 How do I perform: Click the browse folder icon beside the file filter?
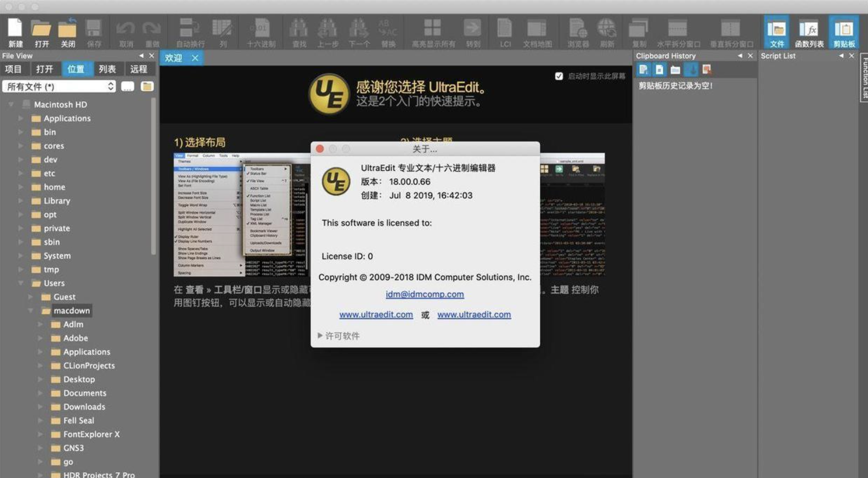[x=147, y=87]
